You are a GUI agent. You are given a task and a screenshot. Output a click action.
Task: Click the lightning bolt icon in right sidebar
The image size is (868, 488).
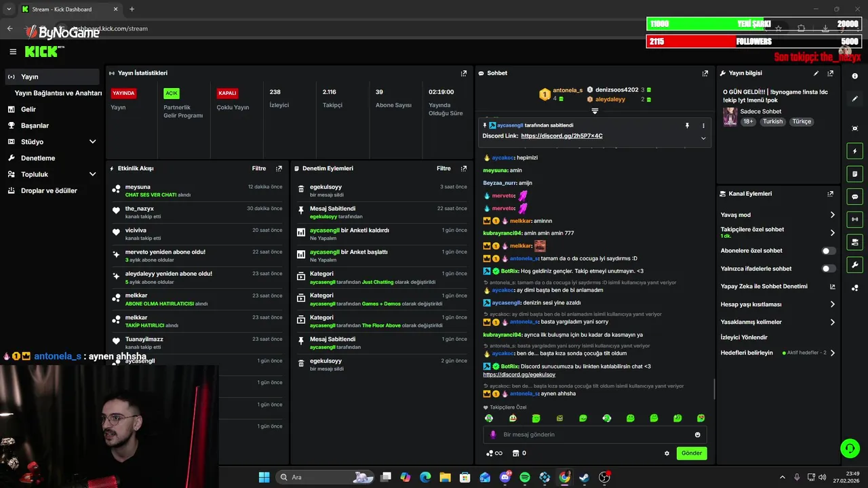(x=854, y=151)
